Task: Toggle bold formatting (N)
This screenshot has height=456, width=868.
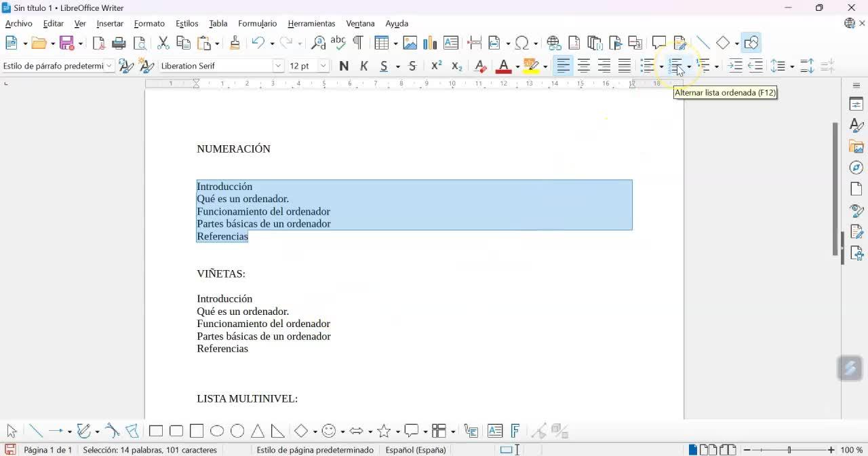Action: (344, 66)
